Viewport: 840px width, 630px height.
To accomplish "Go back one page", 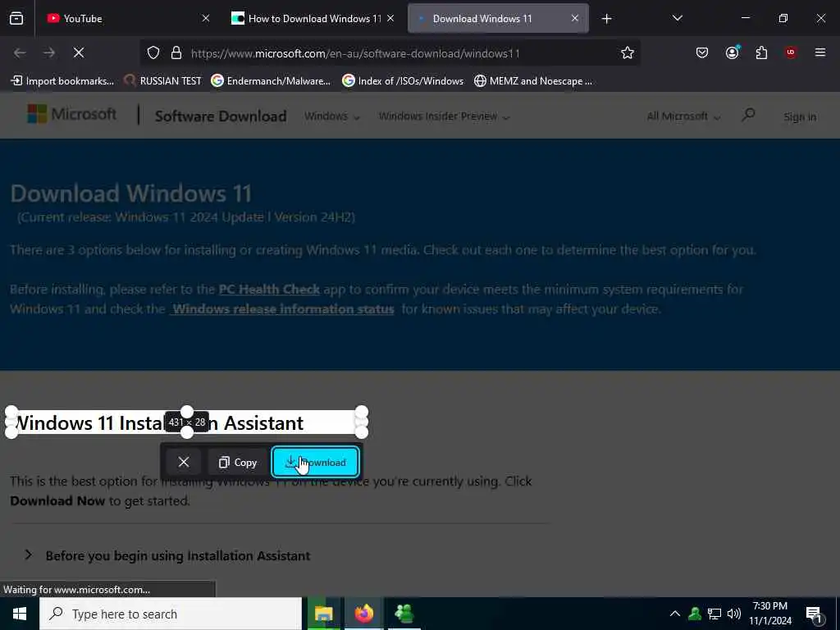I will (x=20, y=52).
